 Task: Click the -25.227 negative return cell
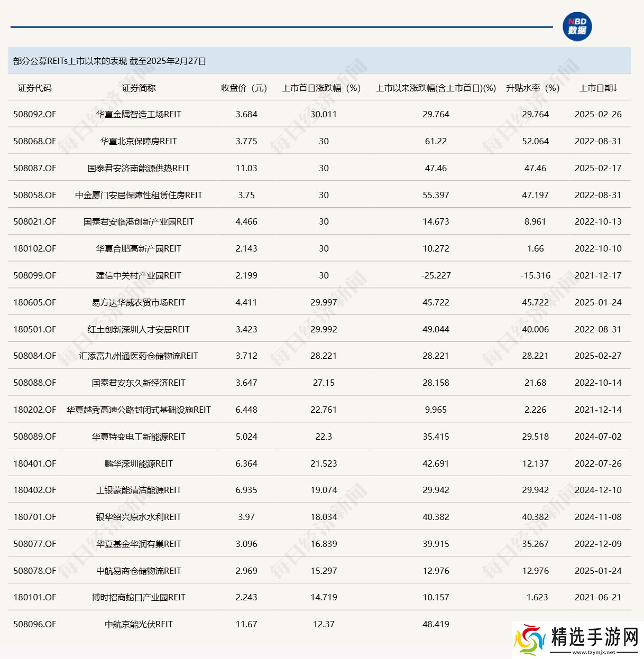(x=436, y=276)
